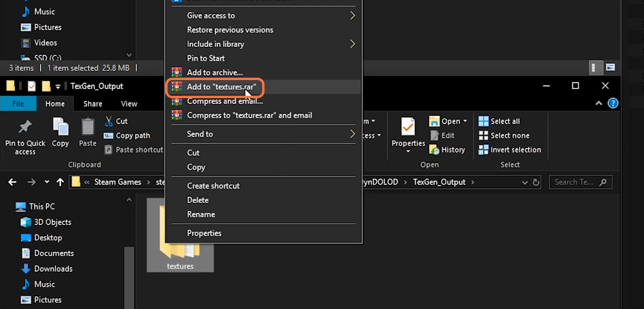Click the Search TexGen_Output field

[580, 182]
